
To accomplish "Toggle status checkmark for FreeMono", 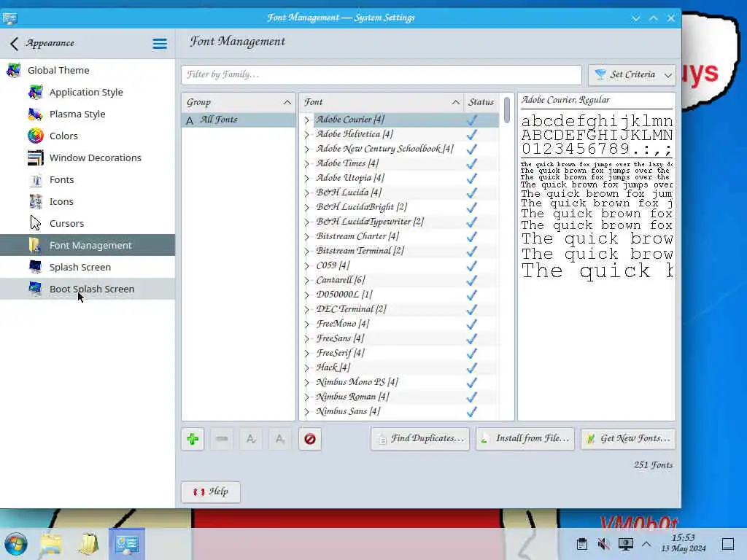I will tap(472, 324).
